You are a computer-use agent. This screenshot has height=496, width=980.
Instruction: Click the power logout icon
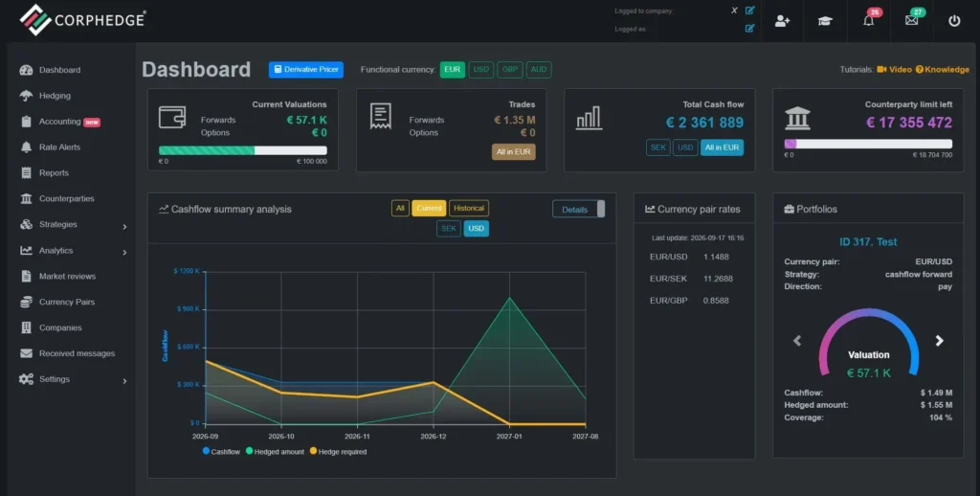click(954, 20)
